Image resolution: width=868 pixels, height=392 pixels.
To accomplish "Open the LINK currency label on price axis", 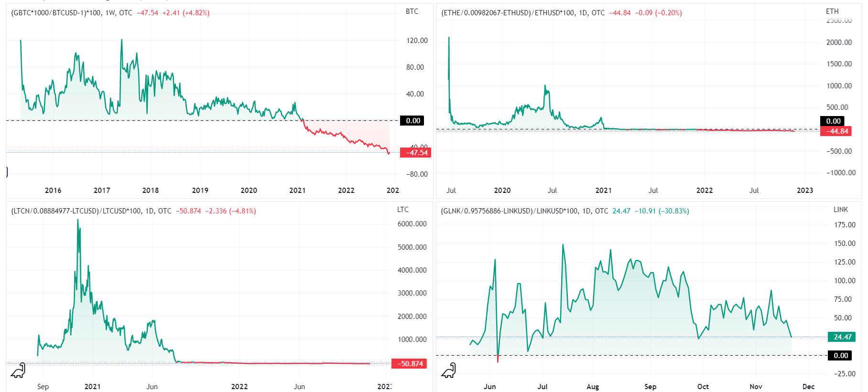I will coord(840,210).
